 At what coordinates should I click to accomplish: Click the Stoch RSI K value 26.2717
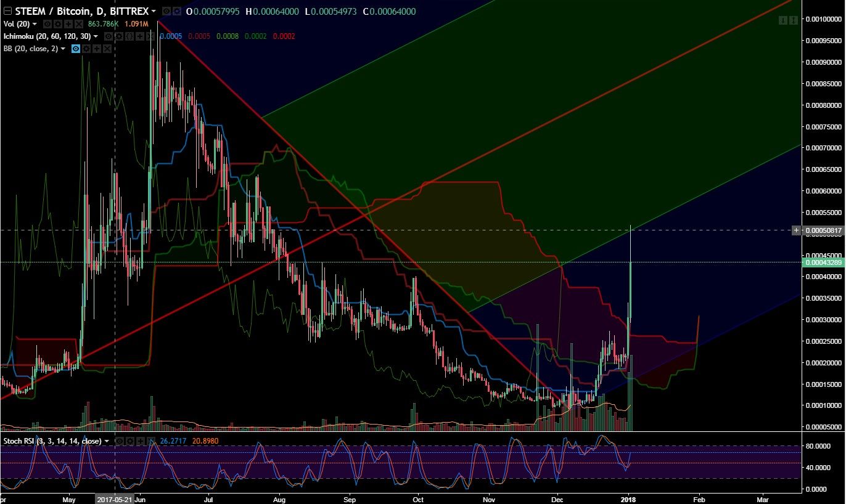pyautogui.click(x=173, y=441)
